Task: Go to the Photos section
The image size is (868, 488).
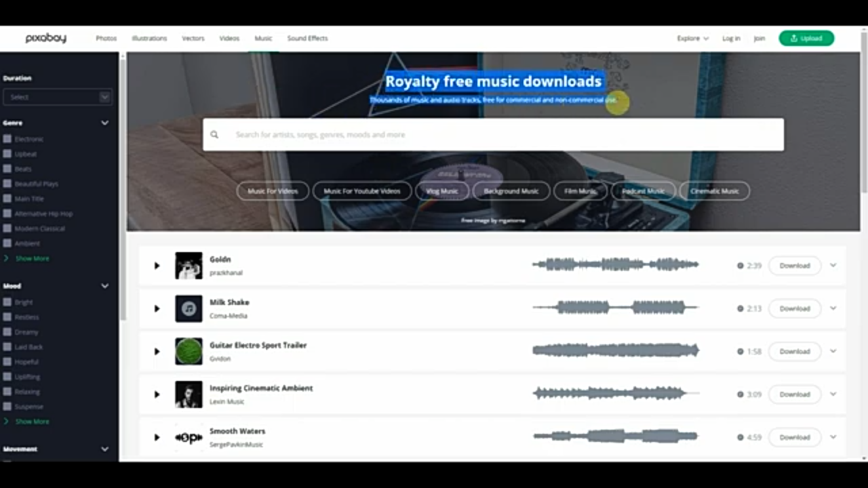Action: click(x=106, y=39)
